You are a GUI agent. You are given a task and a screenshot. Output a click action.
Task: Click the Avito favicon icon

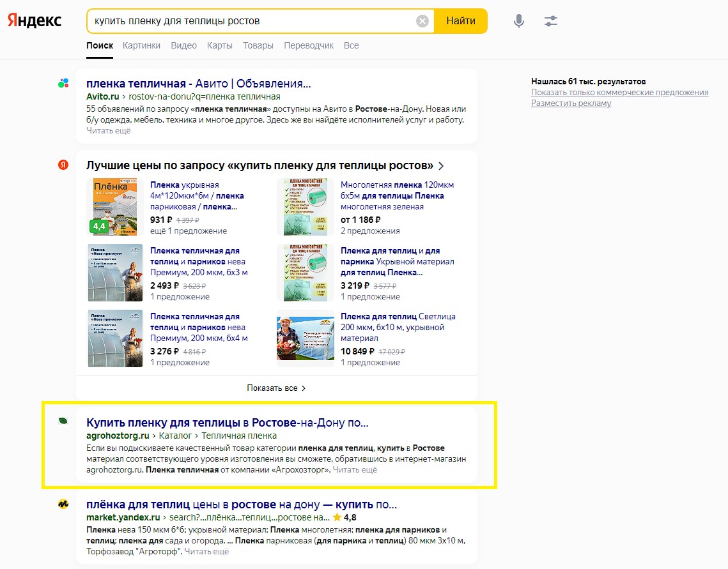tap(63, 83)
